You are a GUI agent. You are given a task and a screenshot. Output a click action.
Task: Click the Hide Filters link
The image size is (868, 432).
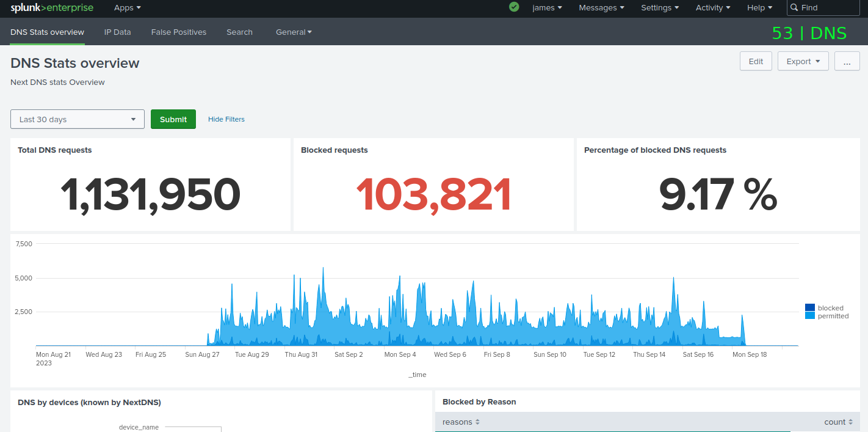click(x=226, y=119)
